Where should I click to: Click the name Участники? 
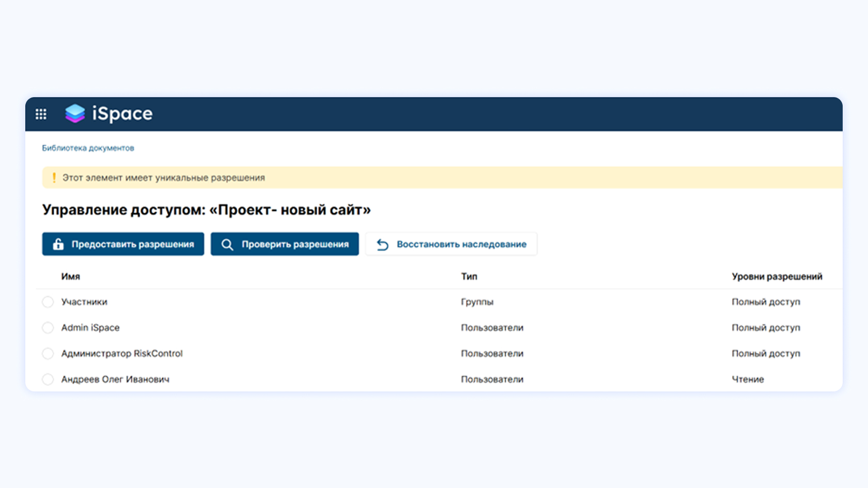click(84, 302)
